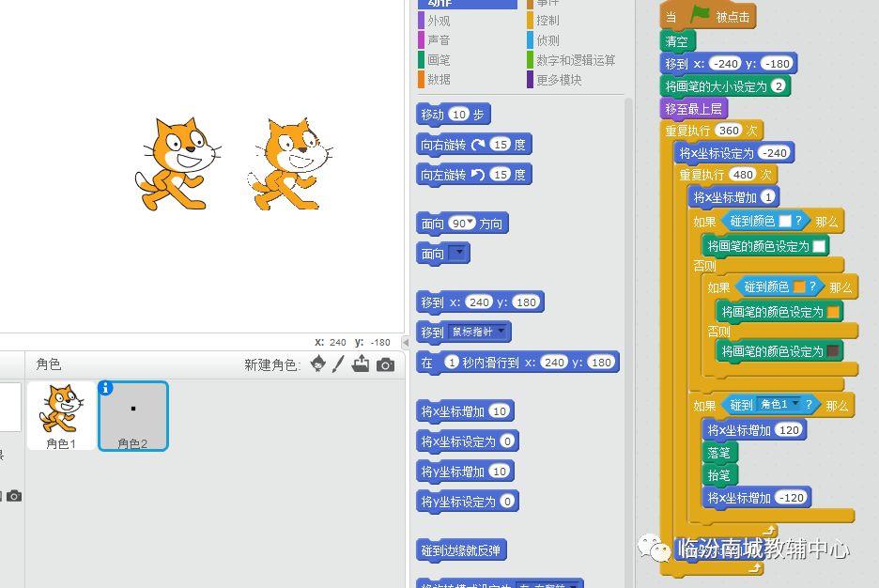Click the right stamped cat on stage
879x588 pixels.
click(x=289, y=163)
